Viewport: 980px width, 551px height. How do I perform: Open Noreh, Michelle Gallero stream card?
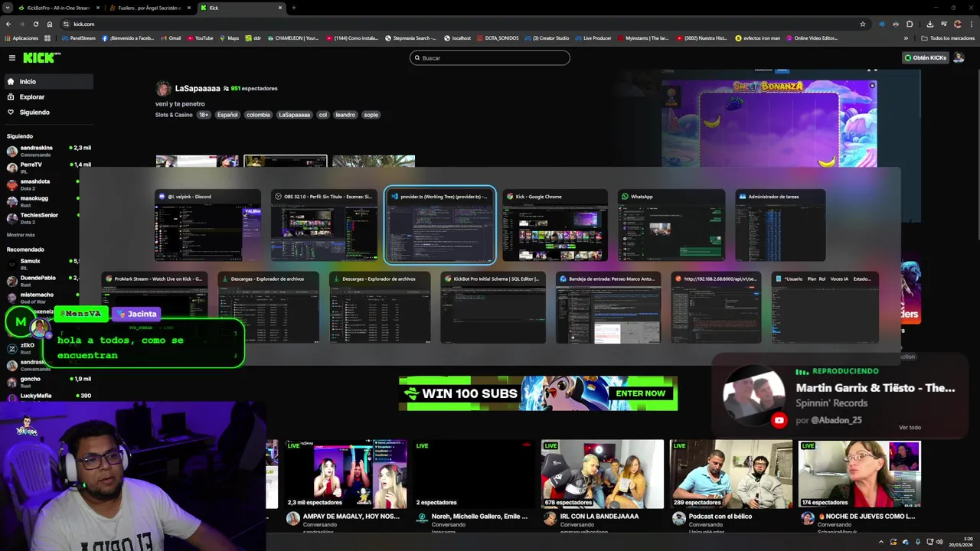click(474, 474)
